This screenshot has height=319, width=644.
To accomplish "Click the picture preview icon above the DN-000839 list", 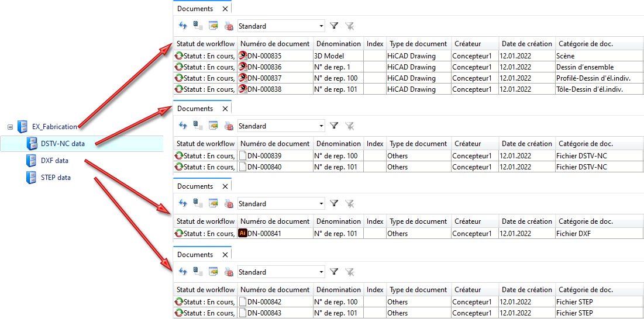I will [x=213, y=126].
